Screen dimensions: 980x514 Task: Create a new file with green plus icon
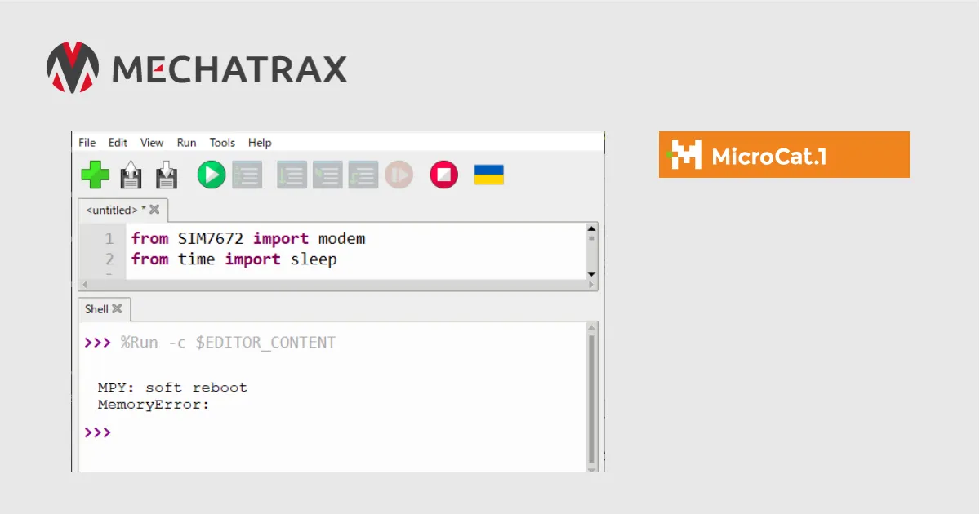click(x=95, y=175)
